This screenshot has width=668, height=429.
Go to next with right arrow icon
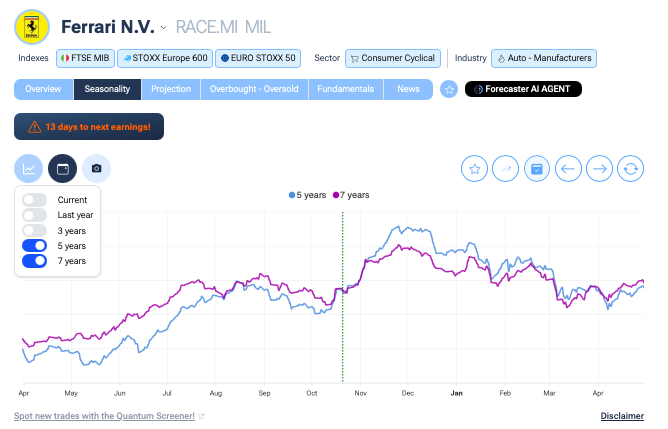click(x=599, y=169)
